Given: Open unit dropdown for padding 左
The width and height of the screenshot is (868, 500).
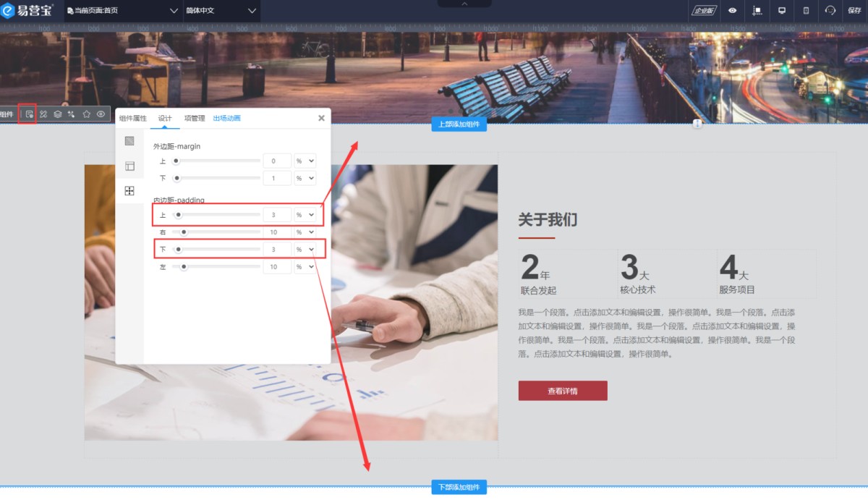Looking at the screenshot, I should coord(305,267).
